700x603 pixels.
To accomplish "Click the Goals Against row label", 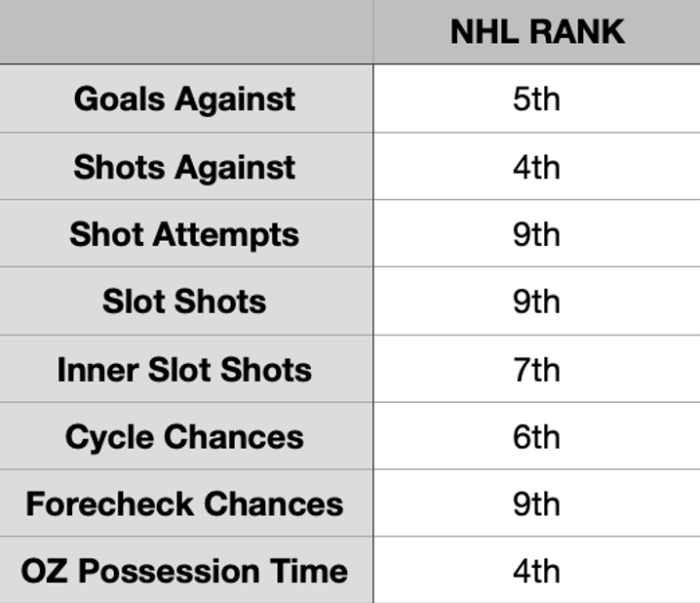I will coord(184,99).
